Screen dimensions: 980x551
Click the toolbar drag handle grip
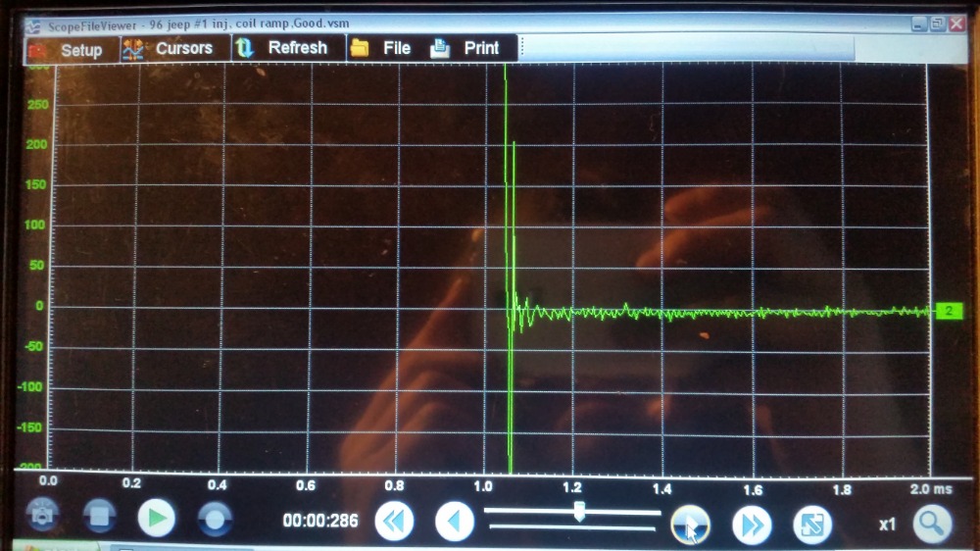520,48
